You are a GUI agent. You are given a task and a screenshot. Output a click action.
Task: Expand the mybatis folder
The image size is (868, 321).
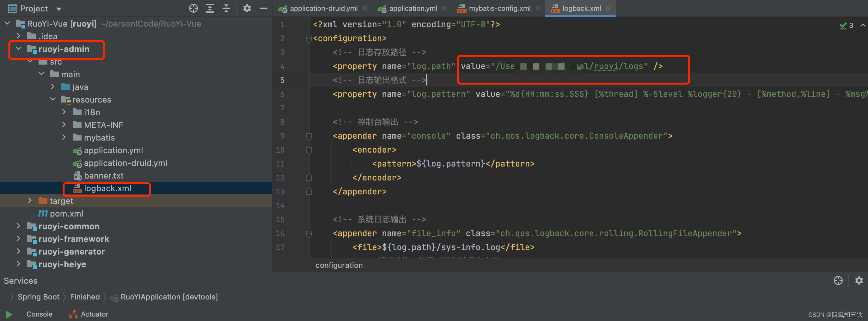click(x=64, y=137)
